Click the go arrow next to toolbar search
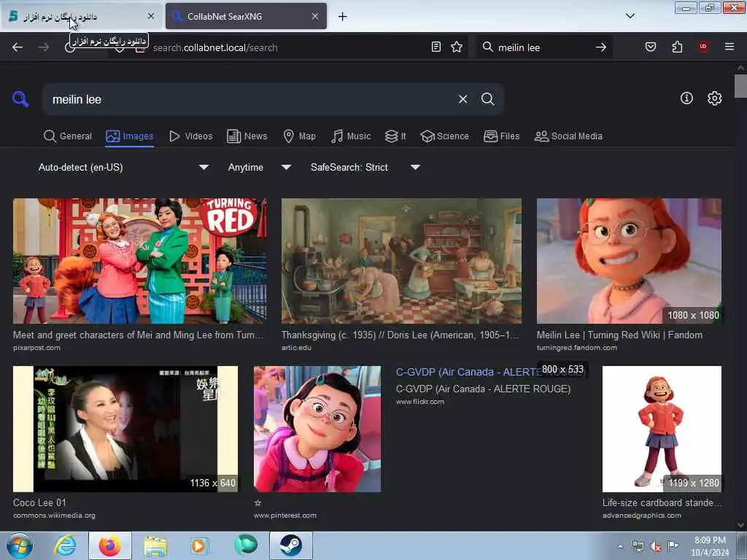 (601, 47)
